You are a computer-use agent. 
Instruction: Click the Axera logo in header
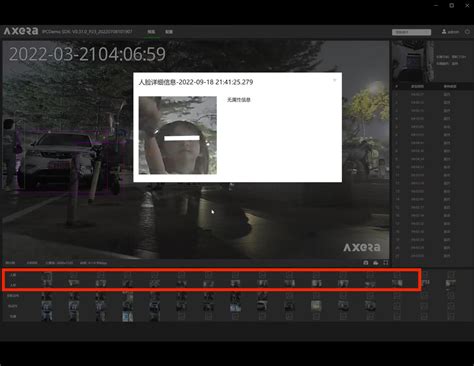[21, 31]
